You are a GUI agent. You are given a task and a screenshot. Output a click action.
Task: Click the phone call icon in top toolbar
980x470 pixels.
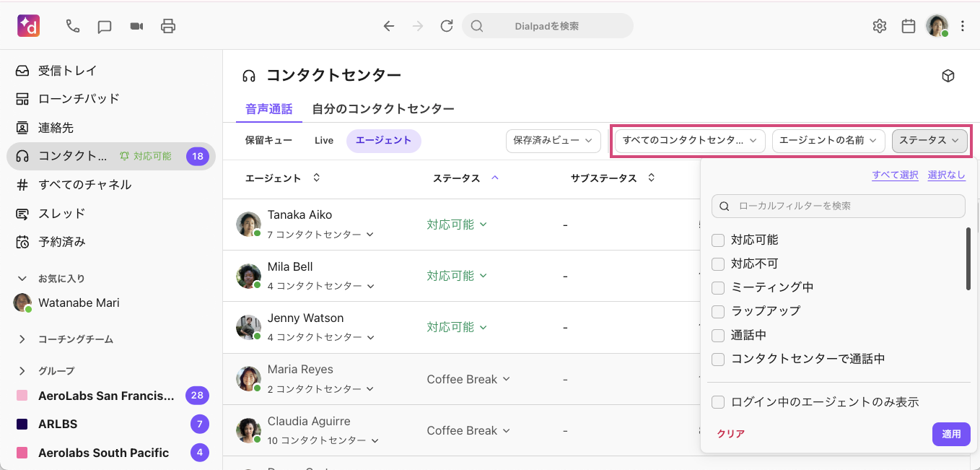point(73,27)
